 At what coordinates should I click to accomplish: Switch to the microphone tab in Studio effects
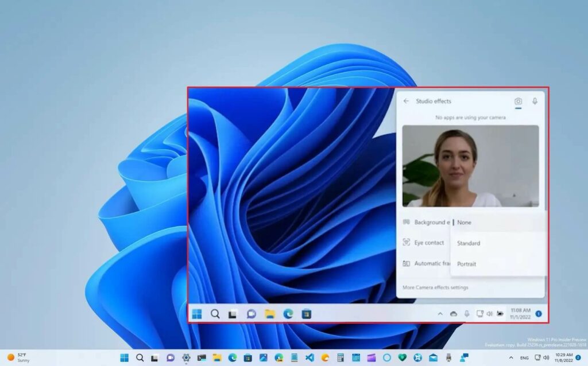point(533,101)
